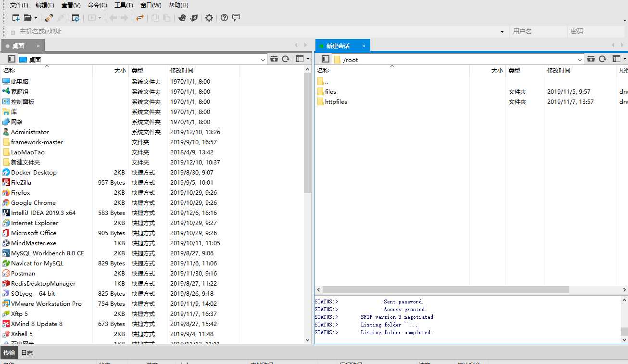
Task: Go up one folder in the local pane
Action: 274,59
